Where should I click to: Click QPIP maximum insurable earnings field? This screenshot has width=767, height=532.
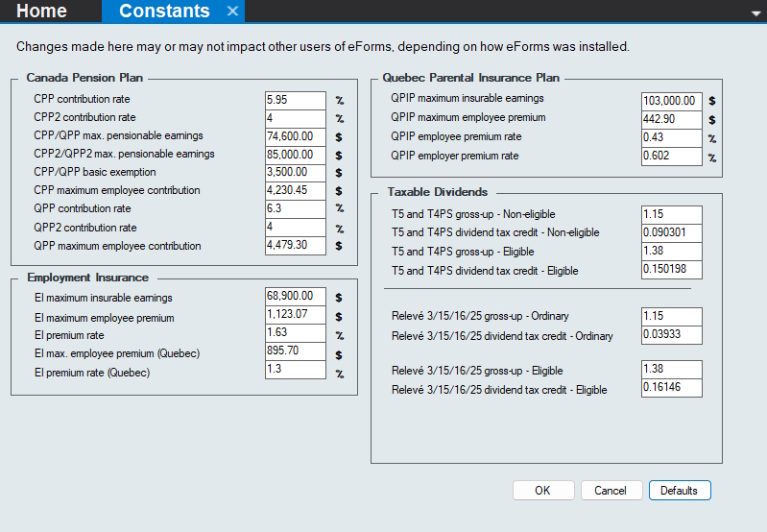pyautogui.click(x=672, y=100)
